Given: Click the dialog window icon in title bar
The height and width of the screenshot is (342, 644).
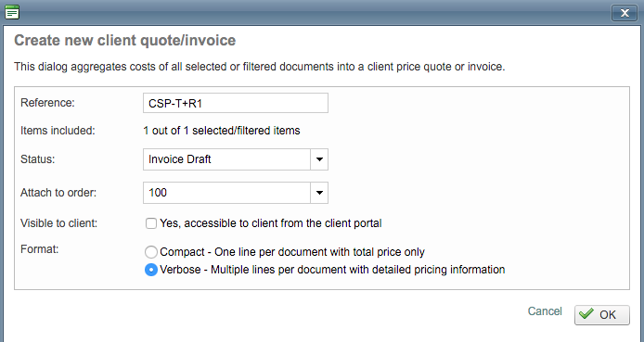Looking at the screenshot, I should [12, 12].
